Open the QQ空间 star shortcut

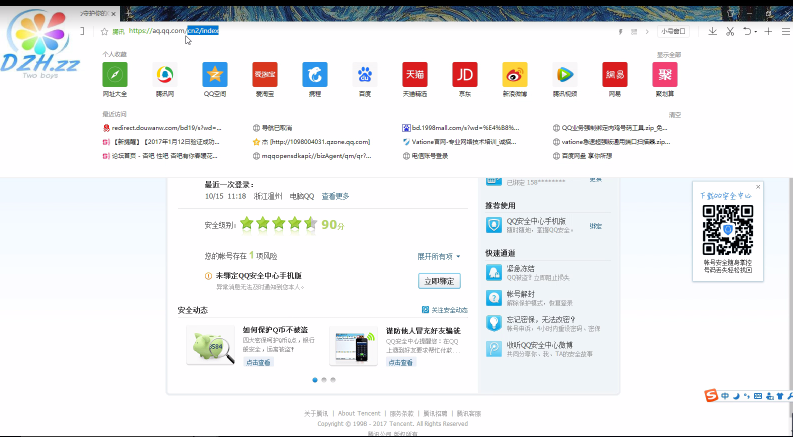pyautogui.click(x=215, y=75)
